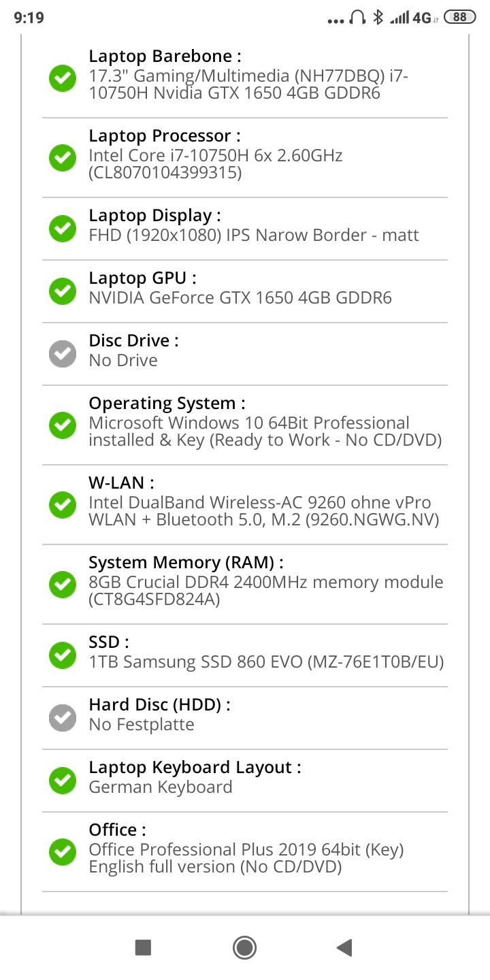Click green checkmark beside Laptop Display

click(63, 229)
